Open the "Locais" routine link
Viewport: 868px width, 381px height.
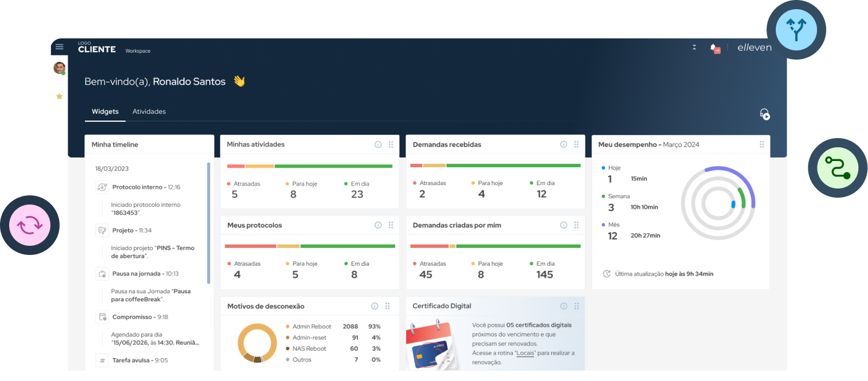(525, 353)
